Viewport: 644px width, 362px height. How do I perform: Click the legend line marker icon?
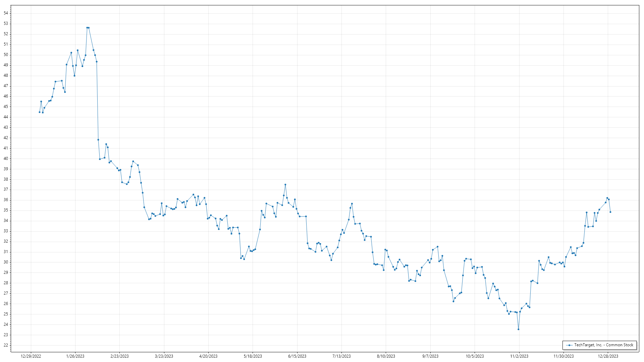(x=569, y=345)
